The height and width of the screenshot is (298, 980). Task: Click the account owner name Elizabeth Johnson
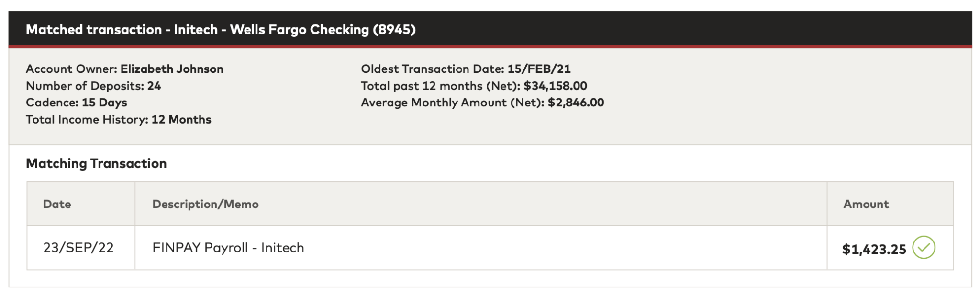click(x=172, y=69)
